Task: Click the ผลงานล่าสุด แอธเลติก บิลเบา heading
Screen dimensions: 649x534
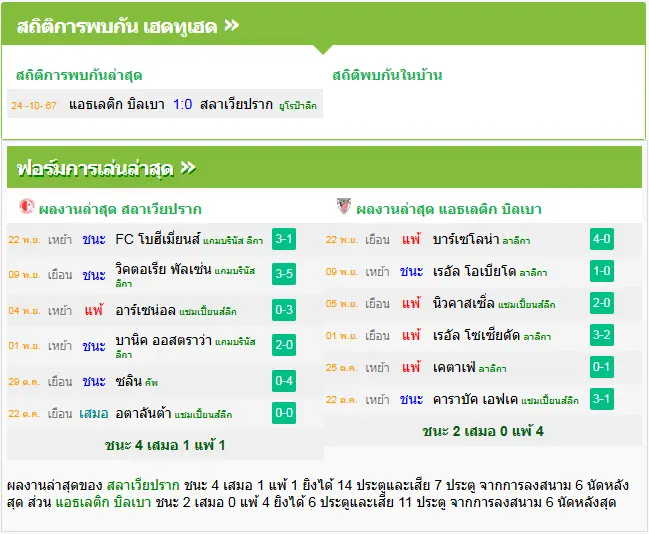Action: click(449, 209)
